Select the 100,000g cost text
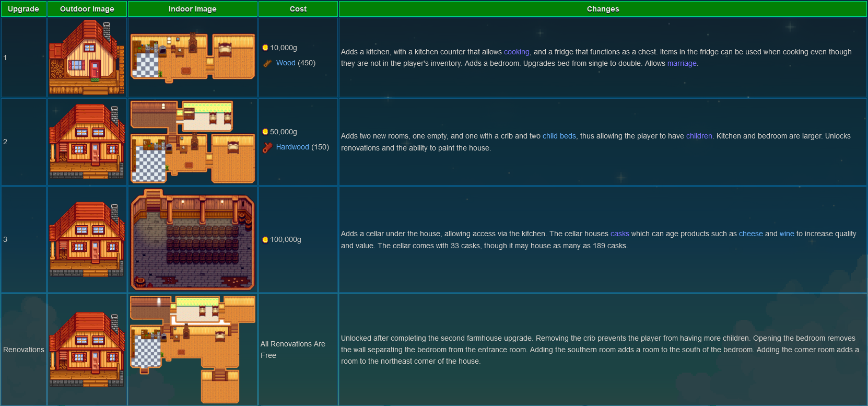The width and height of the screenshot is (868, 406). tap(286, 239)
